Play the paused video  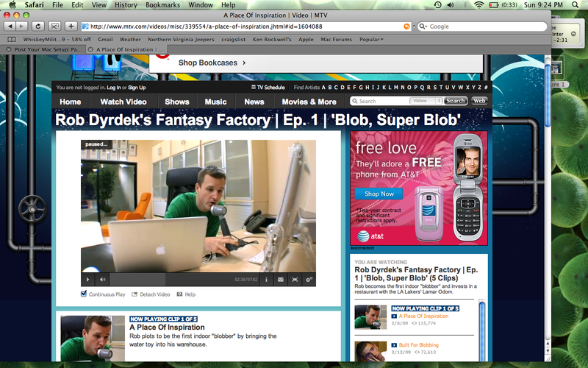[87, 280]
